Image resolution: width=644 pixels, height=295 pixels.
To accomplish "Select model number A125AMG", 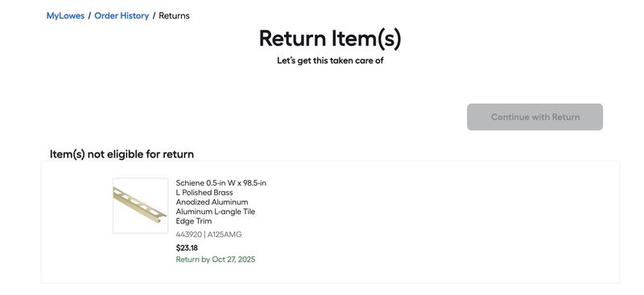I will [x=225, y=235].
